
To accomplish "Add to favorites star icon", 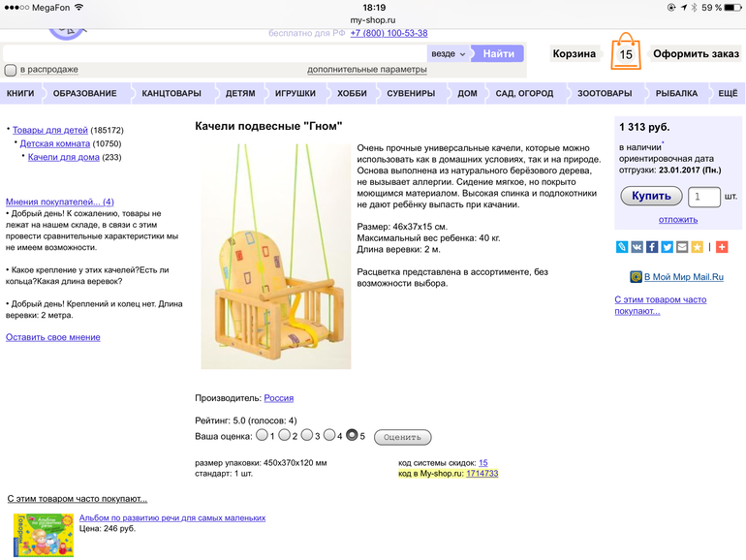I will pos(697,247).
